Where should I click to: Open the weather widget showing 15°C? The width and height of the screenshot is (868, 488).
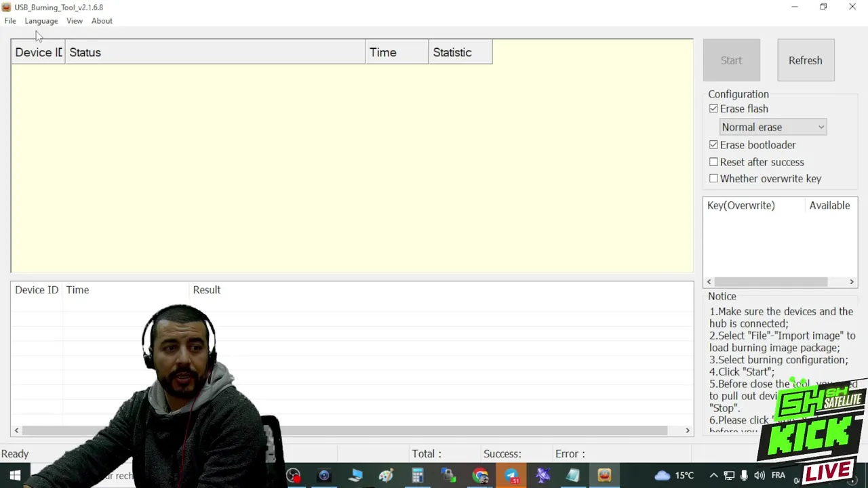pyautogui.click(x=675, y=476)
